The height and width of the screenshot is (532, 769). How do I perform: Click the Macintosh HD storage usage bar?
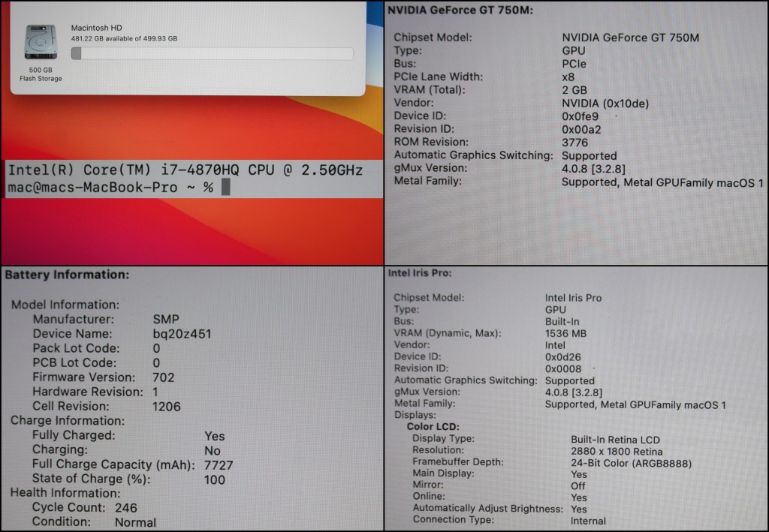[212, 53]
